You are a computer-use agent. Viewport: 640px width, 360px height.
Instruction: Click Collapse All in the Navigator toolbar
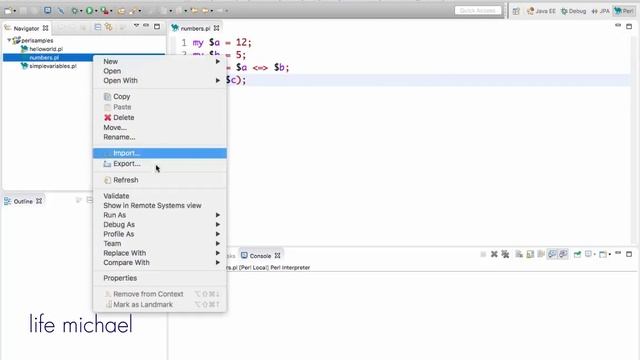(x=98, y=27)
